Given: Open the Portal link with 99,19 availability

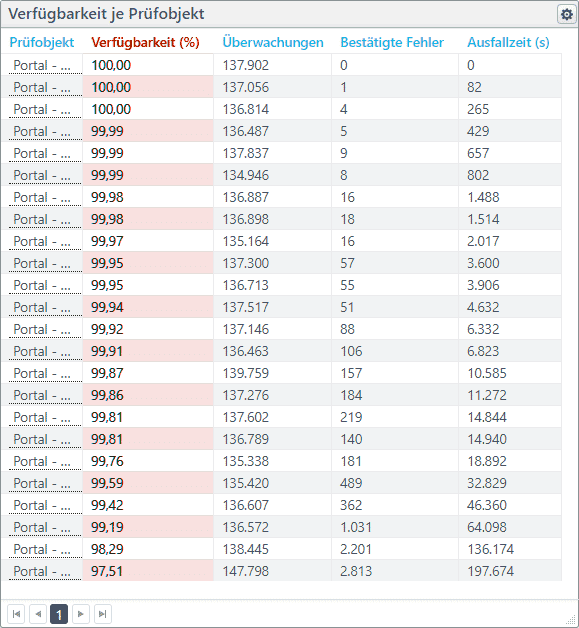Looking at the screenshot, I should [x=42, y=527].
